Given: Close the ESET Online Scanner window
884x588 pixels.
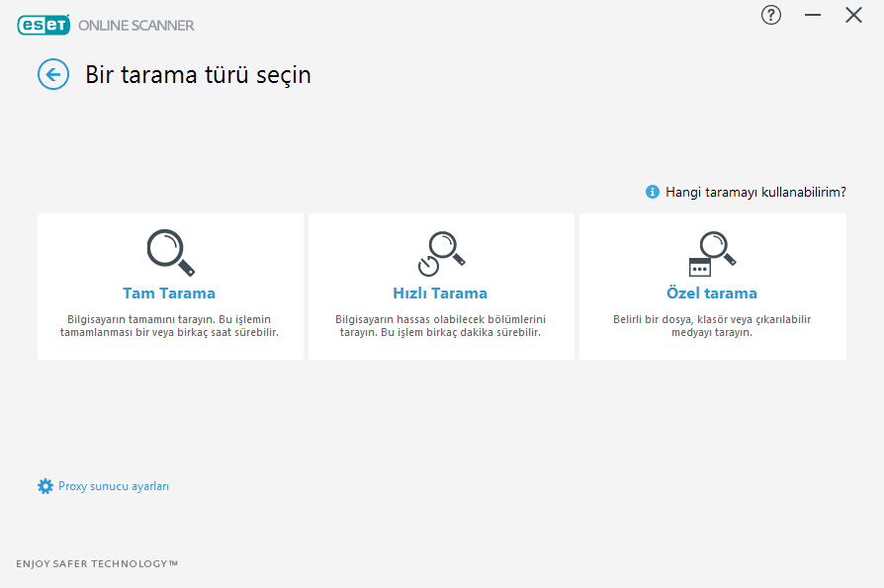Looking at the screenshot, I should coord(853,15).
